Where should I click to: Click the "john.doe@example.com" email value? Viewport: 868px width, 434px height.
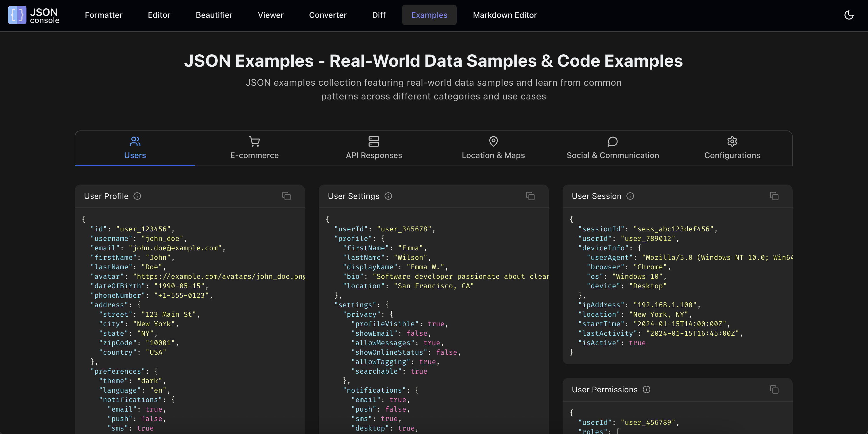coord(175,248)
